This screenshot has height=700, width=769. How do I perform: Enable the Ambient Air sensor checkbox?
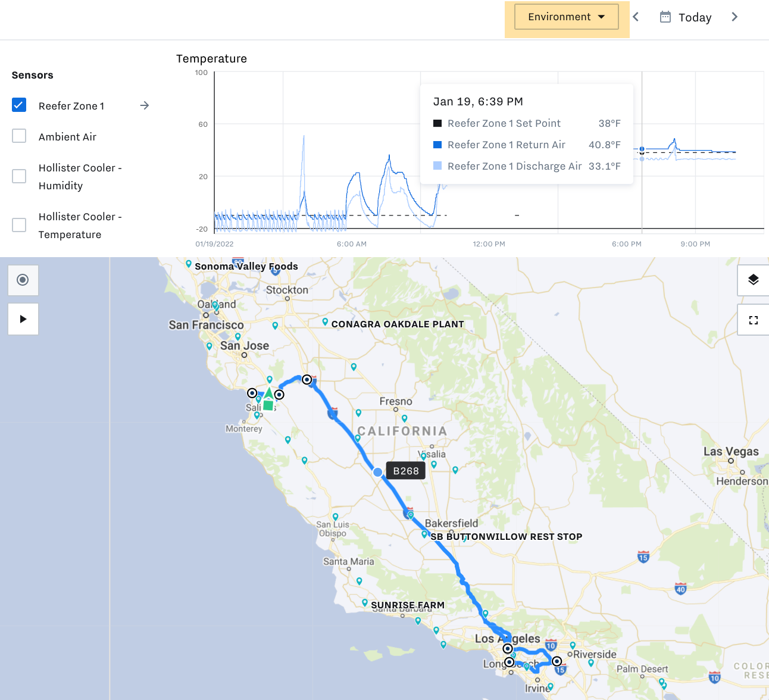click(19, 136)
